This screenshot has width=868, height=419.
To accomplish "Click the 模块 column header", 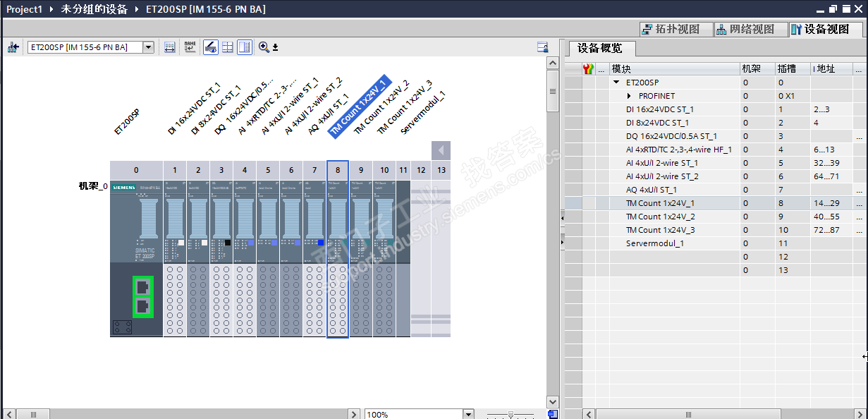I will click(x=674, y=69).
